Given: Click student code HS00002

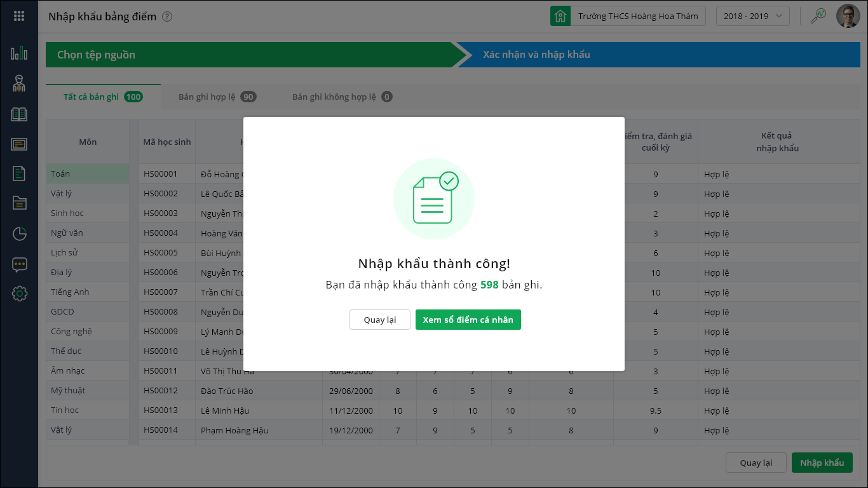Looking at the screenshot, I should click(x=161, y=194).
